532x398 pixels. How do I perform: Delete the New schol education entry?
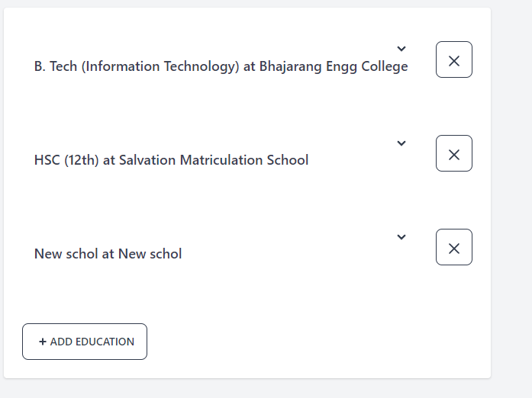coord(454,248)
